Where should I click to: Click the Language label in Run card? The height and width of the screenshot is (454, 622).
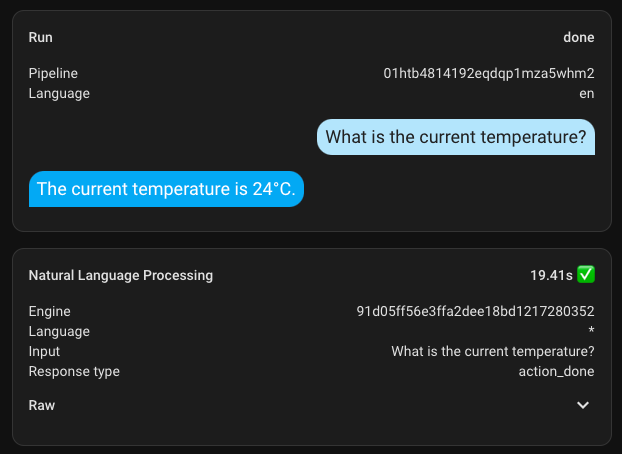point(59,93)
